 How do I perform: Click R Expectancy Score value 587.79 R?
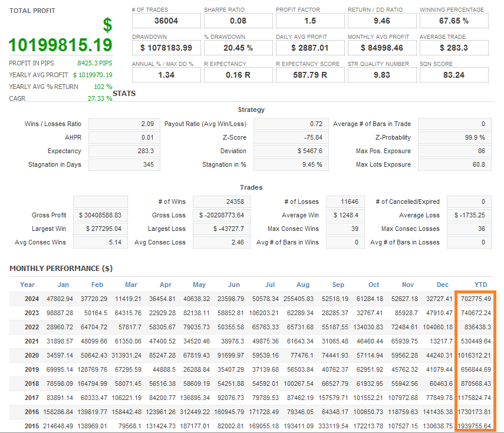[x=310, y=75]
